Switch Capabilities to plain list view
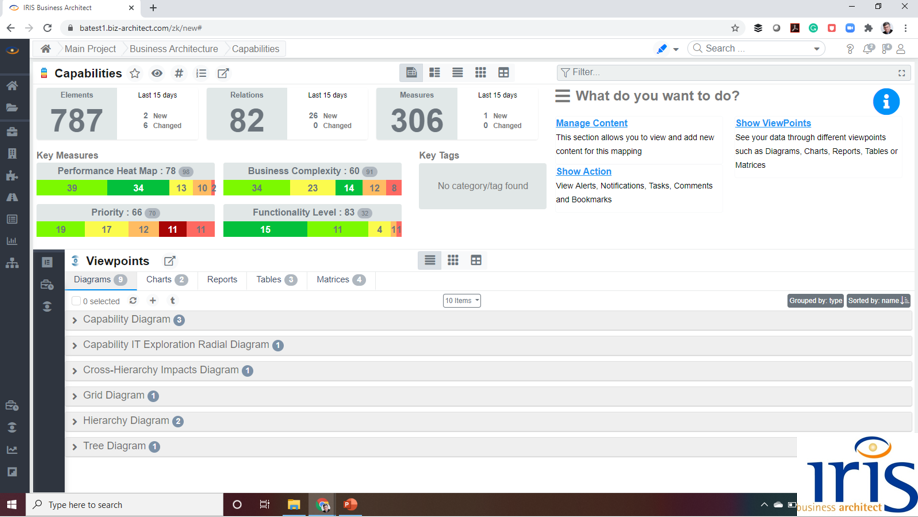This screenshot has width=918, height=517. coord(457,73)
